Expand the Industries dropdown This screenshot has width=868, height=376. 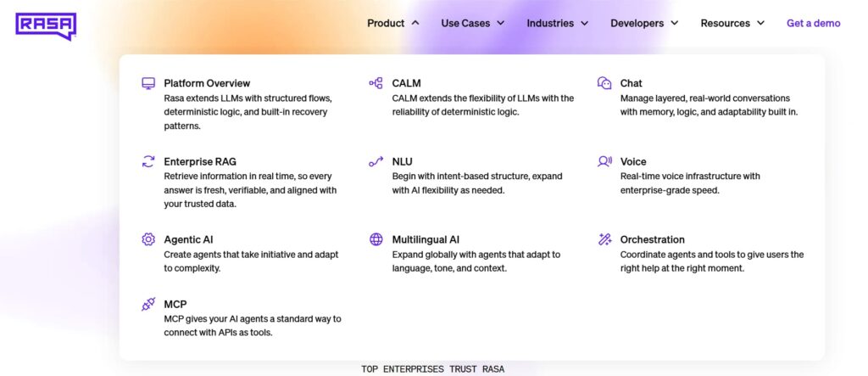point(557,24)
